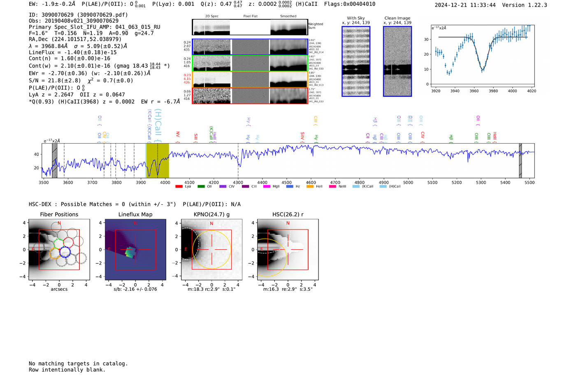Click the timestamp 2024-12-21 11:33:44
This screenshot has width=576, height=392.
[465, 5]
